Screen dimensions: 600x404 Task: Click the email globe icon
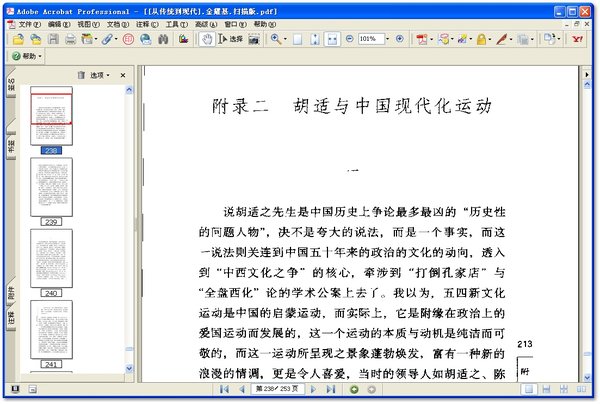point(146,39)
